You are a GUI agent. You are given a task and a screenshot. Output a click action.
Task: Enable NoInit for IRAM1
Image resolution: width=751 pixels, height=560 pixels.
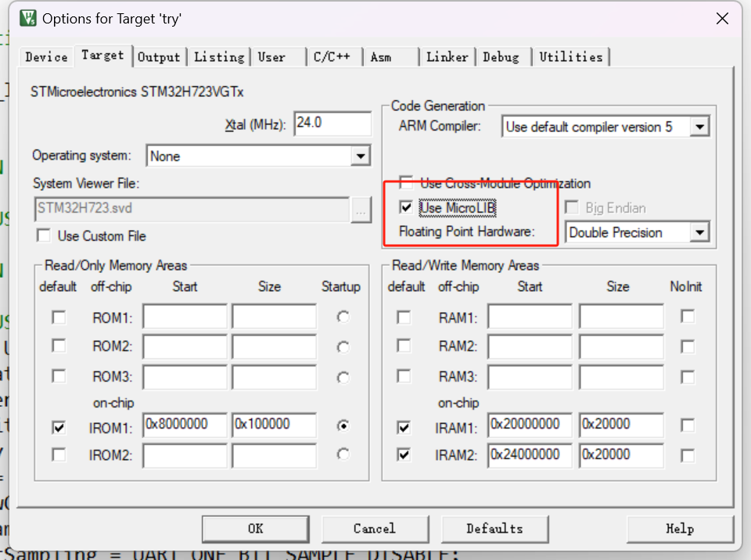click(688, 425)
